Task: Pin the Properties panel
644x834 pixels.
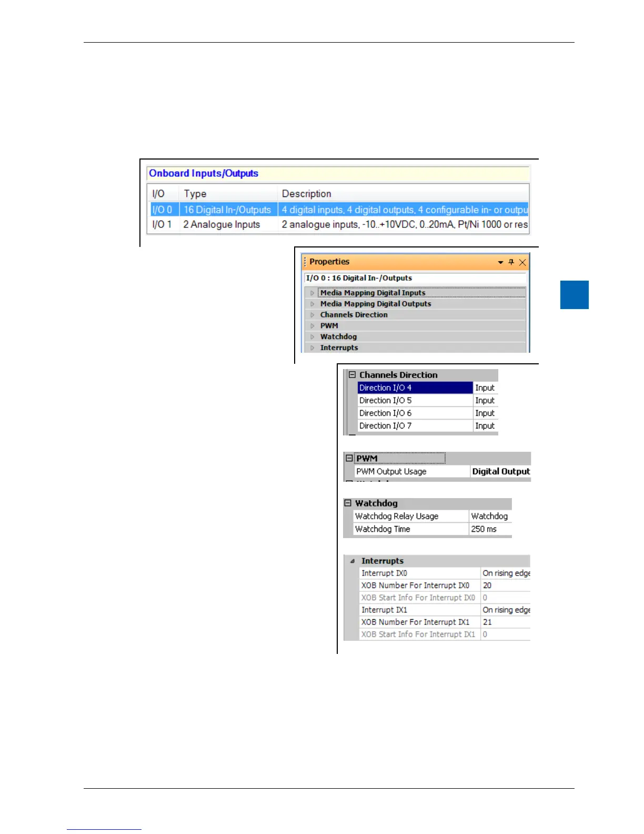Action: 511,262
